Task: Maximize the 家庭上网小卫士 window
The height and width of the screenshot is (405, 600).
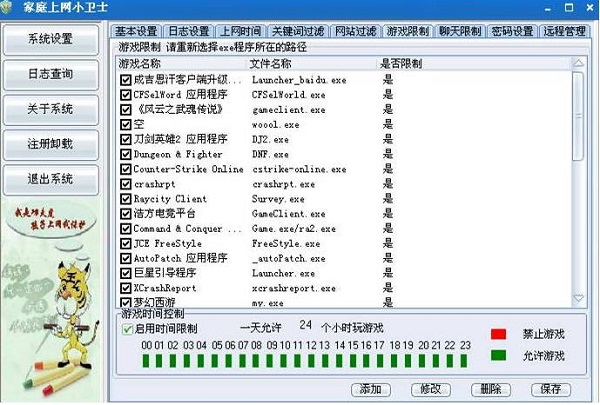Action: pyautogui.click(x=569, y=7)
